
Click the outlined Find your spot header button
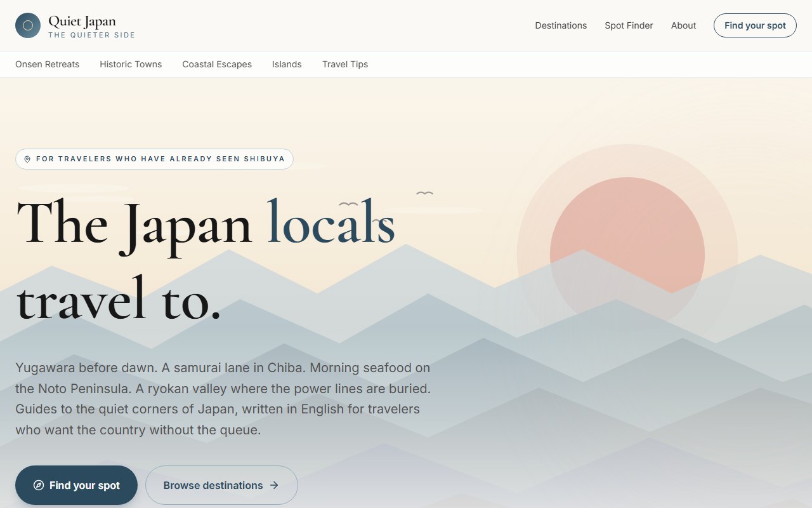pos(755,25)
